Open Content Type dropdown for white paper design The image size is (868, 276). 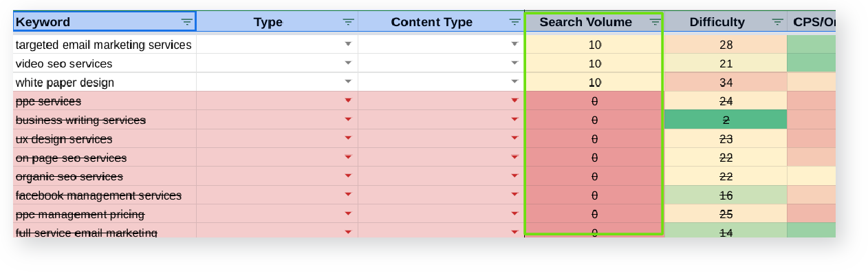[x=514, y=82]
